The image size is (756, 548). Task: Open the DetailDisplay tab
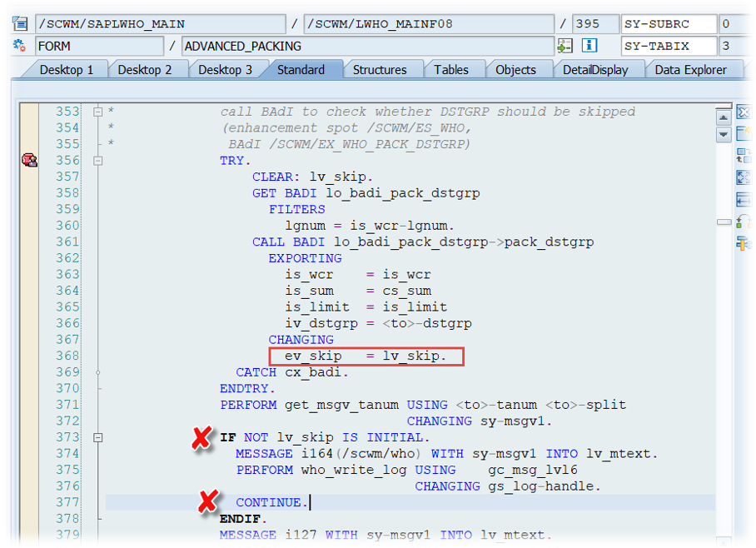point(595,70)
